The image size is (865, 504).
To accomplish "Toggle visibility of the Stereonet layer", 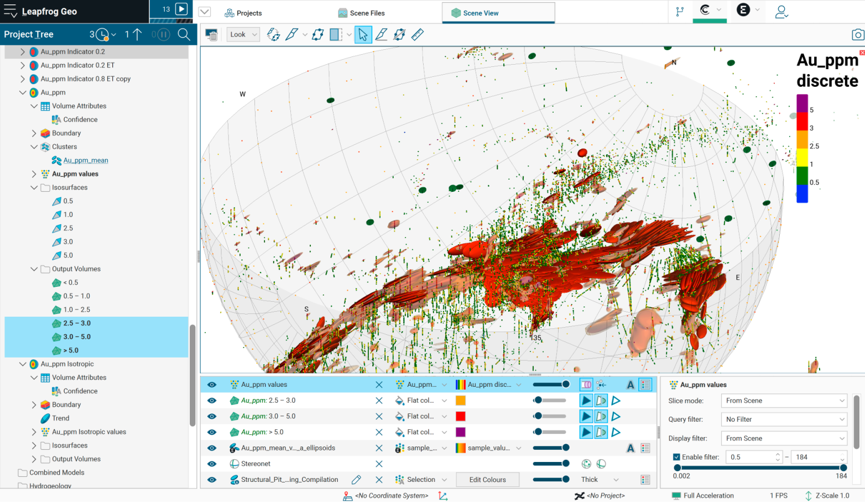I will (x=212, y=464).
